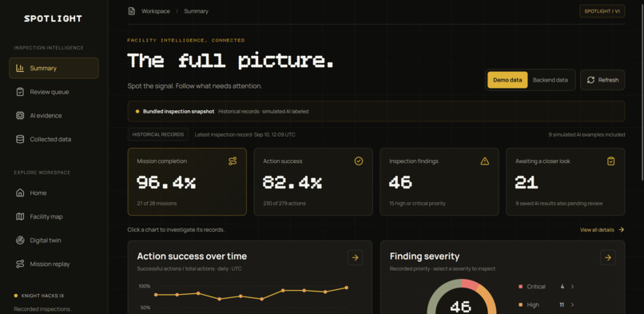Expand the High severity row chevron
644x314 pixels.
coord(573,305)
